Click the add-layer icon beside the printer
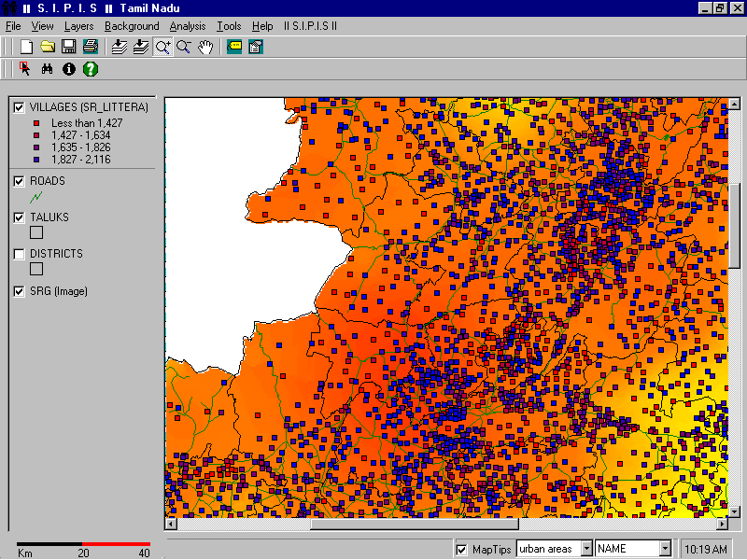747x560 pixels. tap(120, 47)
